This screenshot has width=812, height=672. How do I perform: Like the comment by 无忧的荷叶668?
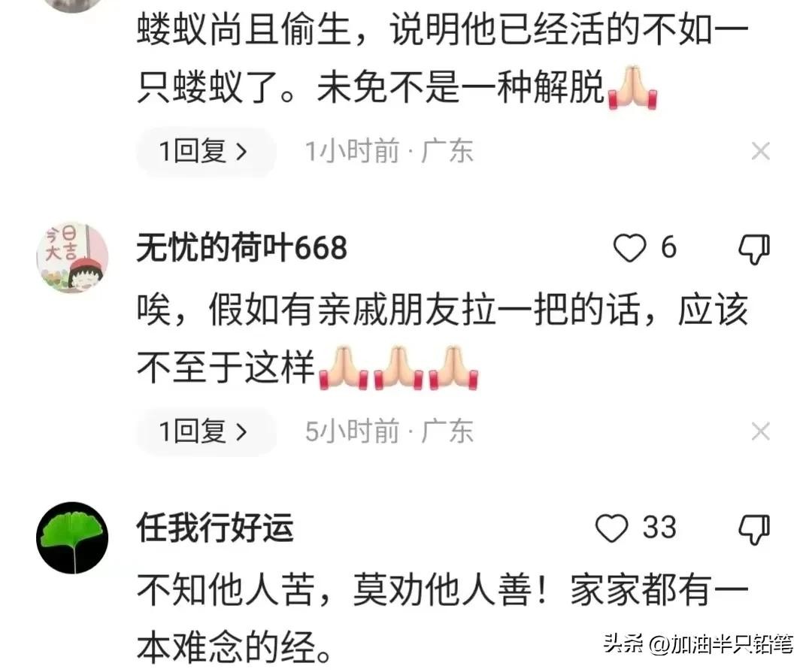629,248
